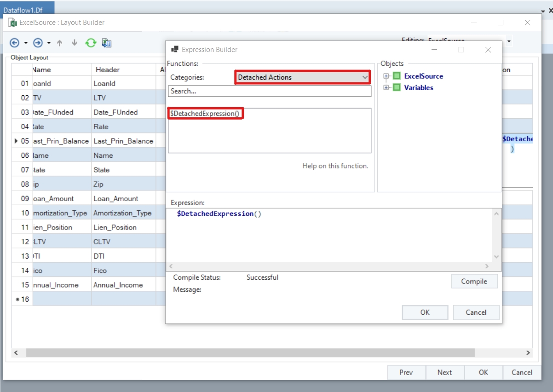Viewport: 553px width, 392px height.
Task: Click the green refresh icon
Action: [x=91, y=43]
